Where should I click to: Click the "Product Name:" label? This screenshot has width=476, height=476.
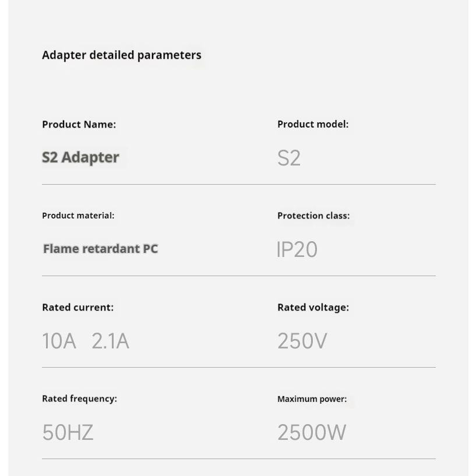(x=79, y=124)
